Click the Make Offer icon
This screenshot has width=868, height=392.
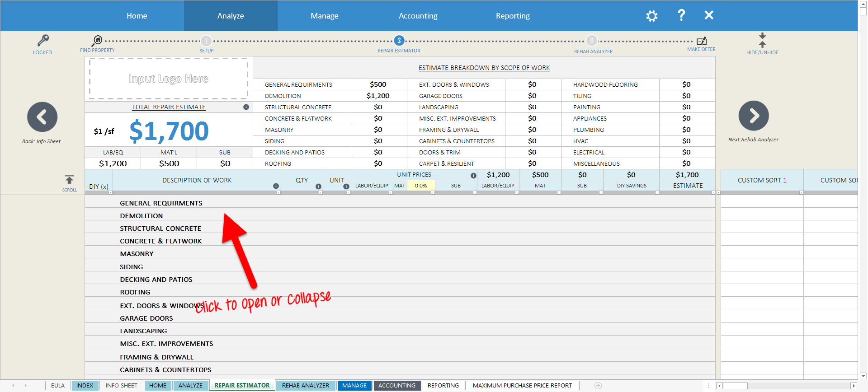[701, 41]
